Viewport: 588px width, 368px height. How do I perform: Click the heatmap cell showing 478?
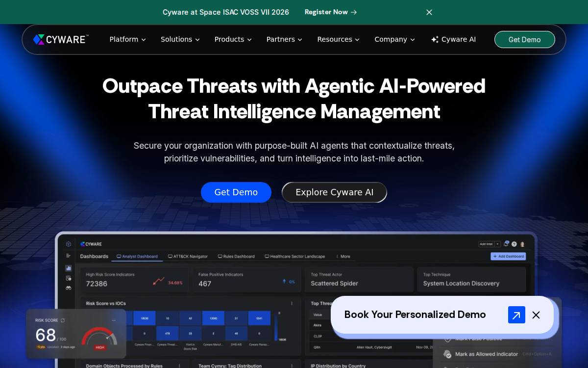tap(167, 333)
